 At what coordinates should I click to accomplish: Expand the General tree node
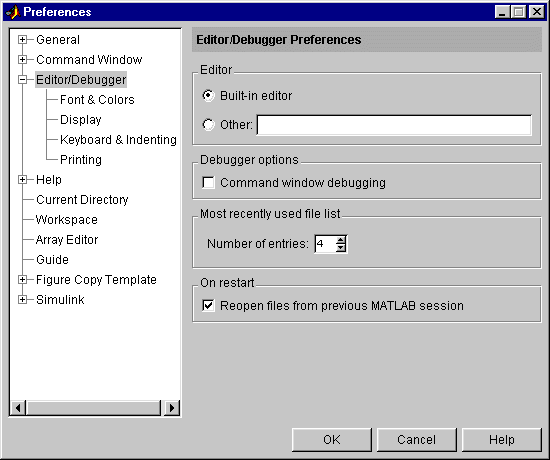click(22, 40)
